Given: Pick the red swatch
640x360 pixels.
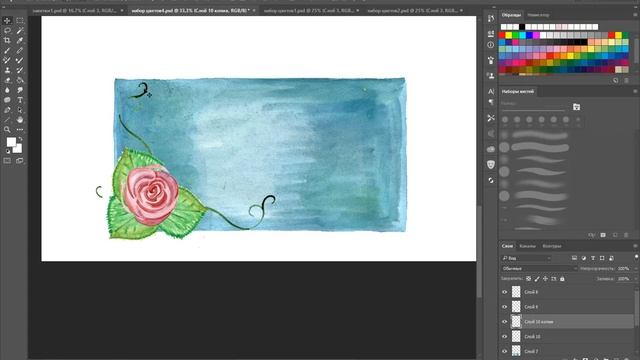Looking at the screenshot, I should point(502,36).
